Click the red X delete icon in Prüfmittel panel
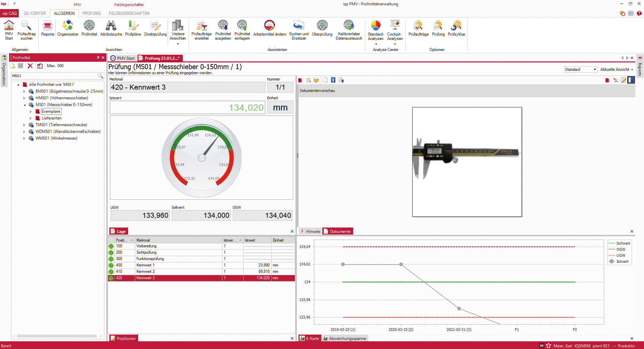Screen dimensions: 644x349 [30, 66]
